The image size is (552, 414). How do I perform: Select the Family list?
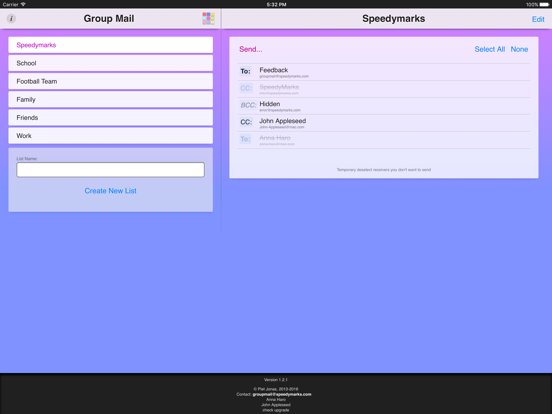pyautogui.click(x=111, y=100)
